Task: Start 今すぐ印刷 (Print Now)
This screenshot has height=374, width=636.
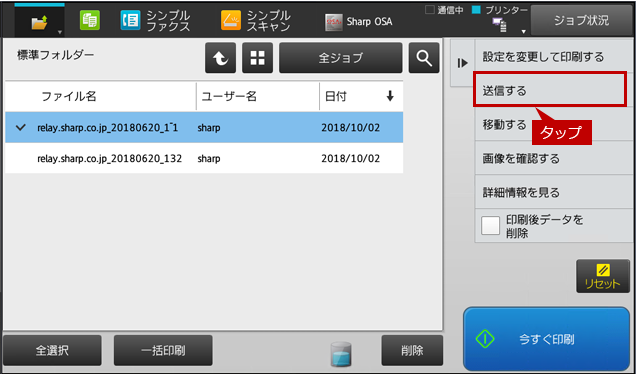Action: point(546,339)
